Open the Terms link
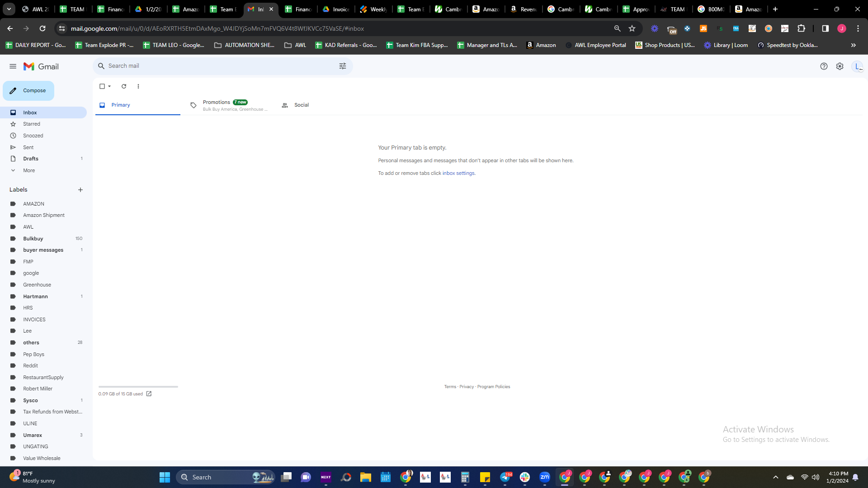 450,387
